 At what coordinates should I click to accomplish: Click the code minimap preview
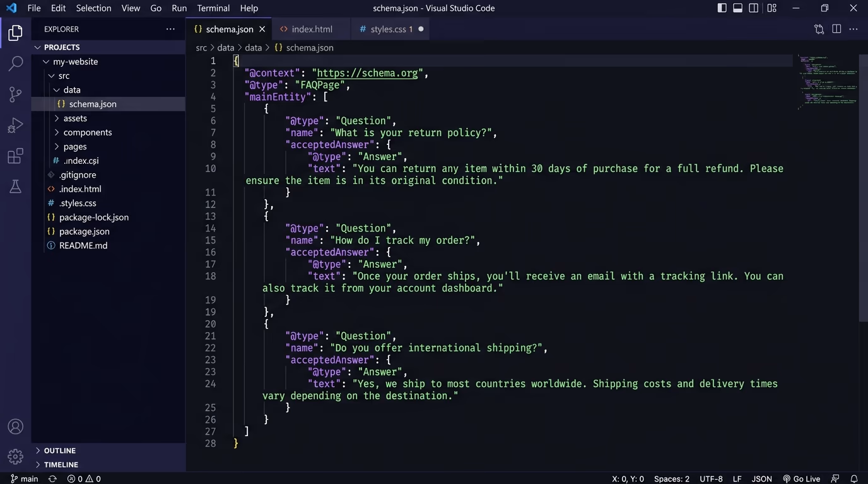[827, 82]
